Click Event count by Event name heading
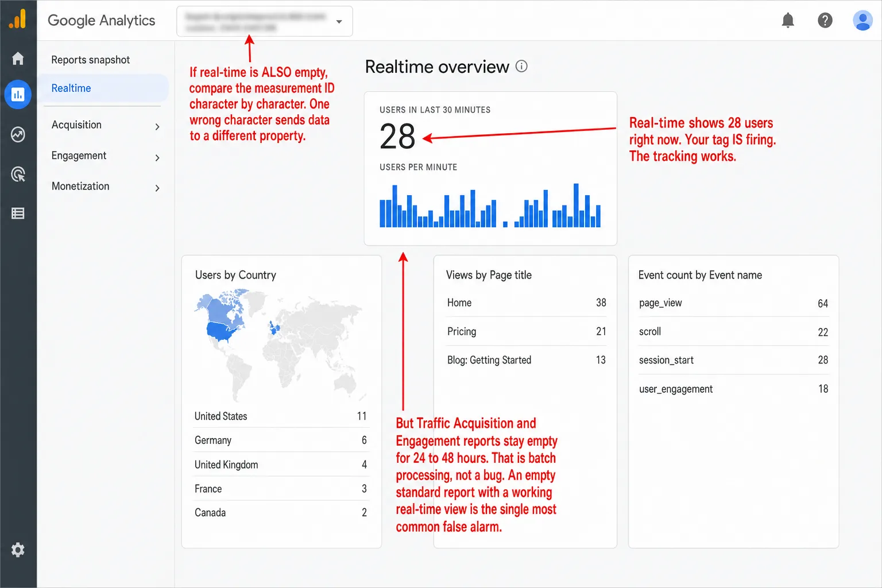This screenshot has width=882, height=588. 700,275
